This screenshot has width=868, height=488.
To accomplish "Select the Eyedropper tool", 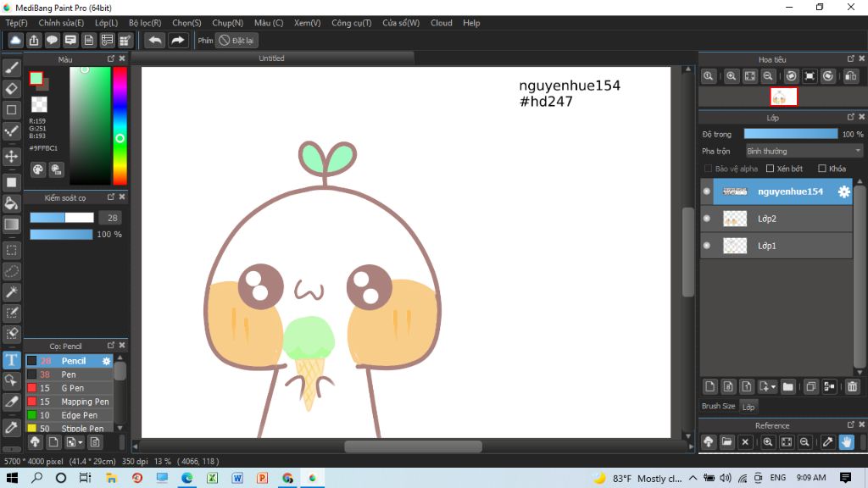I will pos(12,427).
